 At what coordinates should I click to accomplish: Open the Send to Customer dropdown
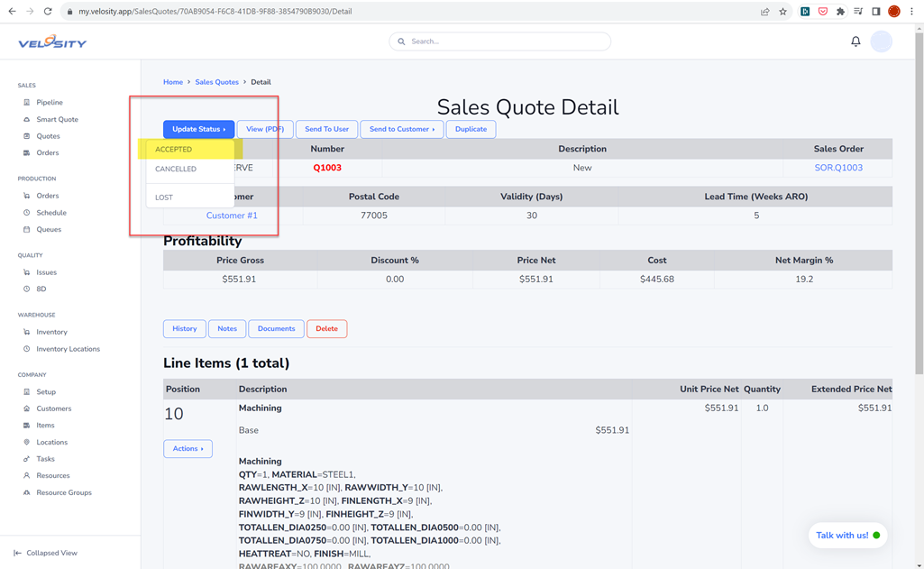(x=401, y=129)
